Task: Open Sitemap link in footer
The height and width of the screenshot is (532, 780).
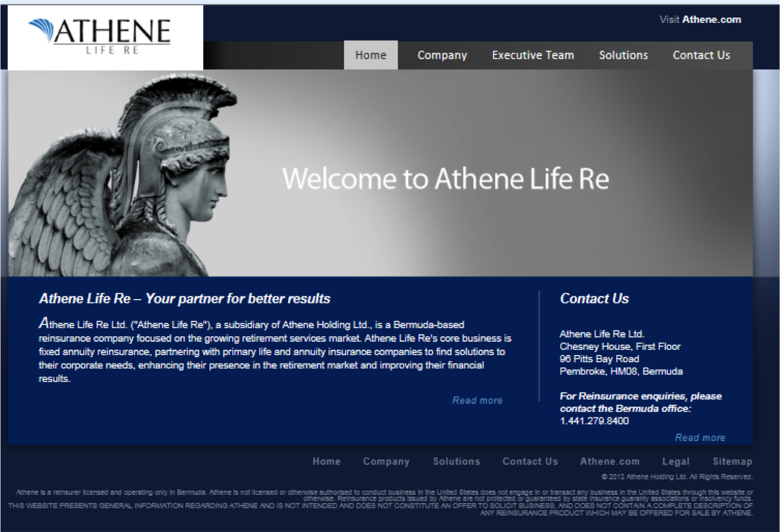Action: pos(732,461)
